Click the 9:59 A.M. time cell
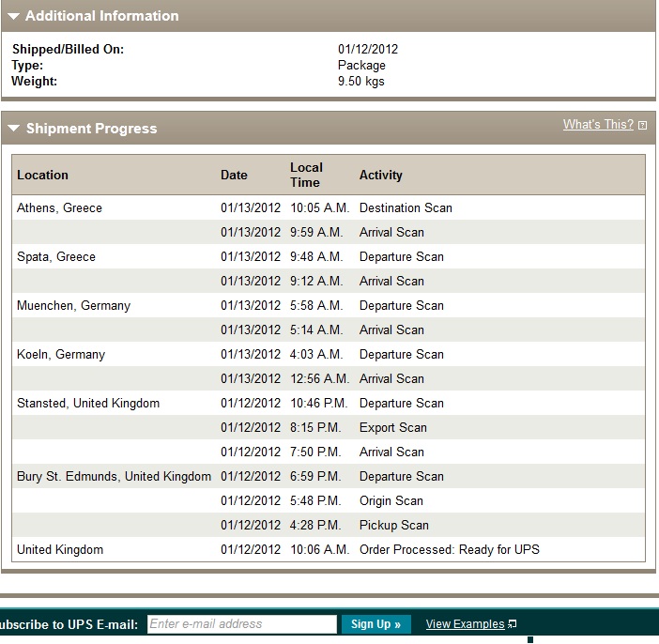The width and height of the screenshot is (659, 644). click(316, 232)
